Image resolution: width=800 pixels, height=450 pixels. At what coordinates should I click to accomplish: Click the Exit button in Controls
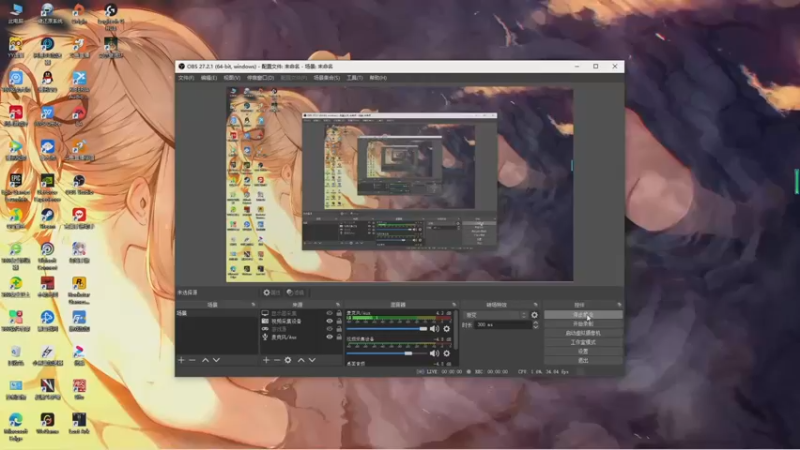[583, 361]
